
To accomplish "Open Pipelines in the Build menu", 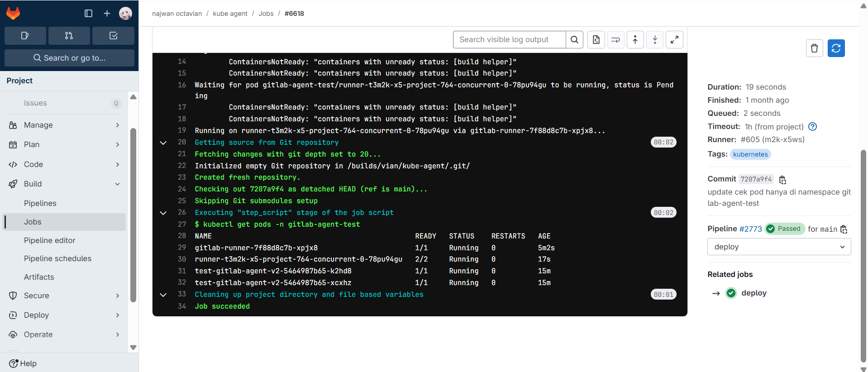I will pos(40,203).
